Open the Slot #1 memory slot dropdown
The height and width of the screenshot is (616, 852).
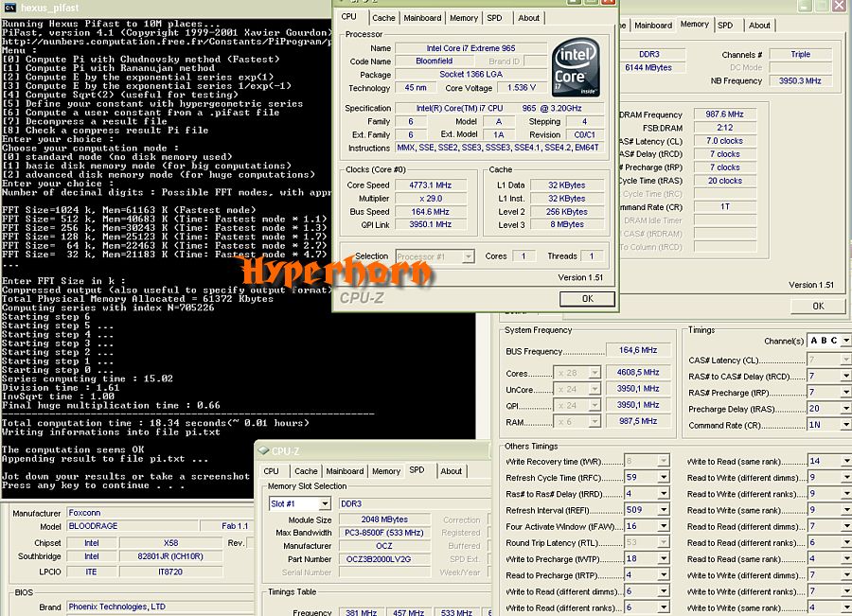[x=325, y=504]
